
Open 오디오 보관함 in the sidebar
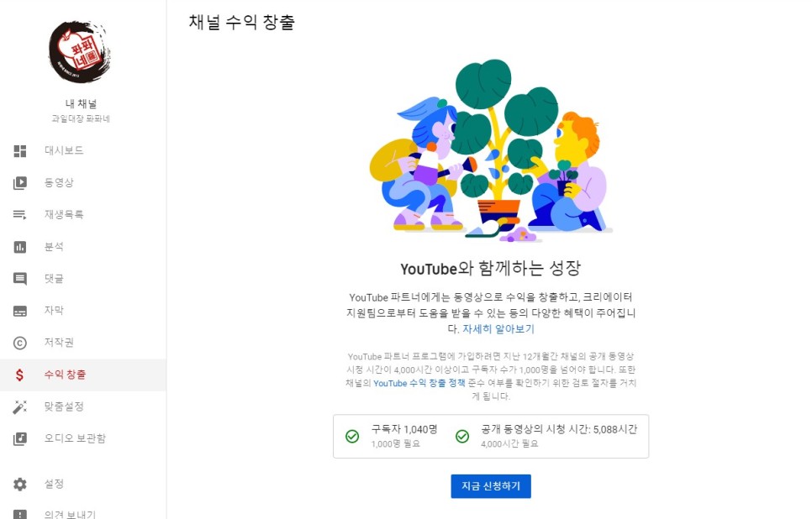83,438
